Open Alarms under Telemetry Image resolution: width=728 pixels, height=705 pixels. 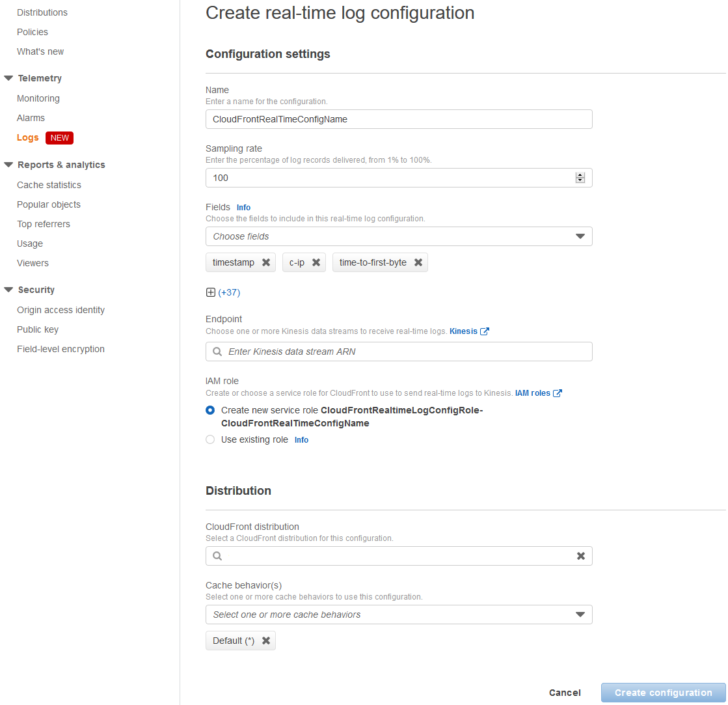[x=31, y=118]
